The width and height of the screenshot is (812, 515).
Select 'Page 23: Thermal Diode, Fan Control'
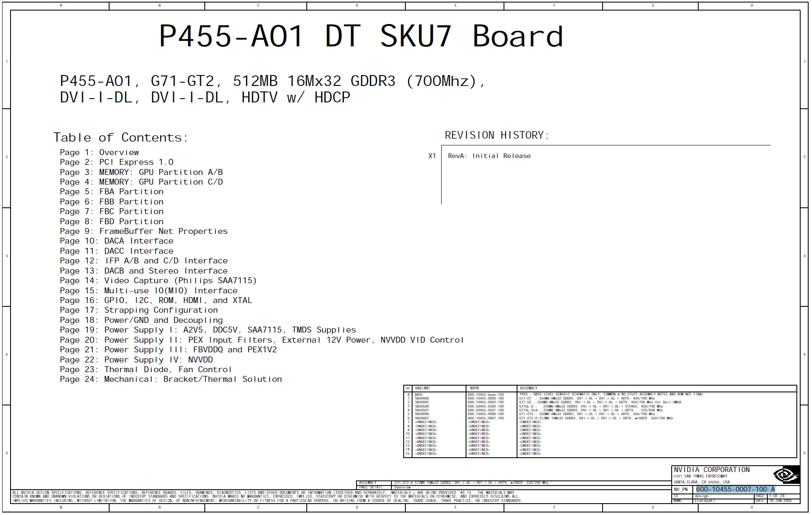(x=146, y=370)
